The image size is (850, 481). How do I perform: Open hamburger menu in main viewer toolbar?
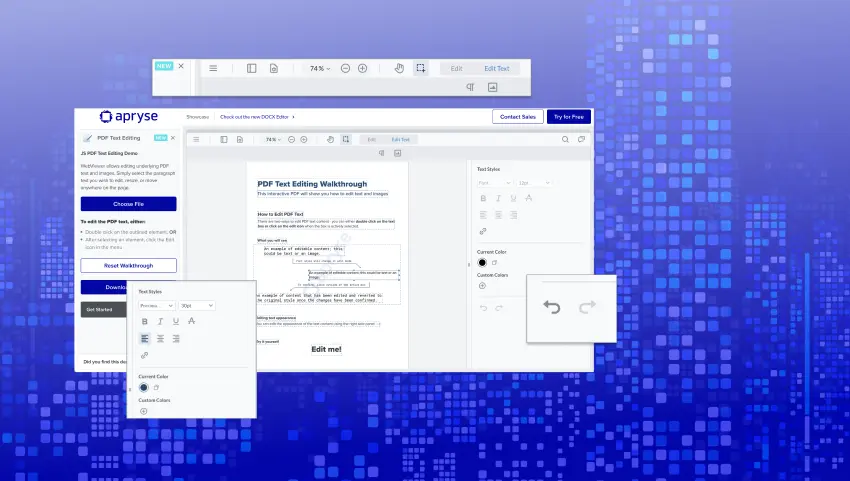point(196,139)
